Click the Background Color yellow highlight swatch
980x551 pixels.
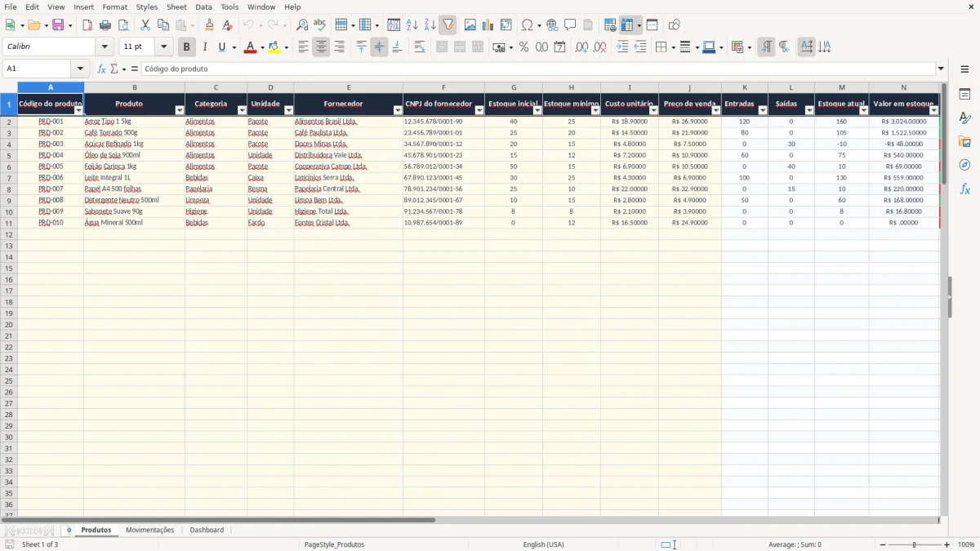tap(274, 47)
